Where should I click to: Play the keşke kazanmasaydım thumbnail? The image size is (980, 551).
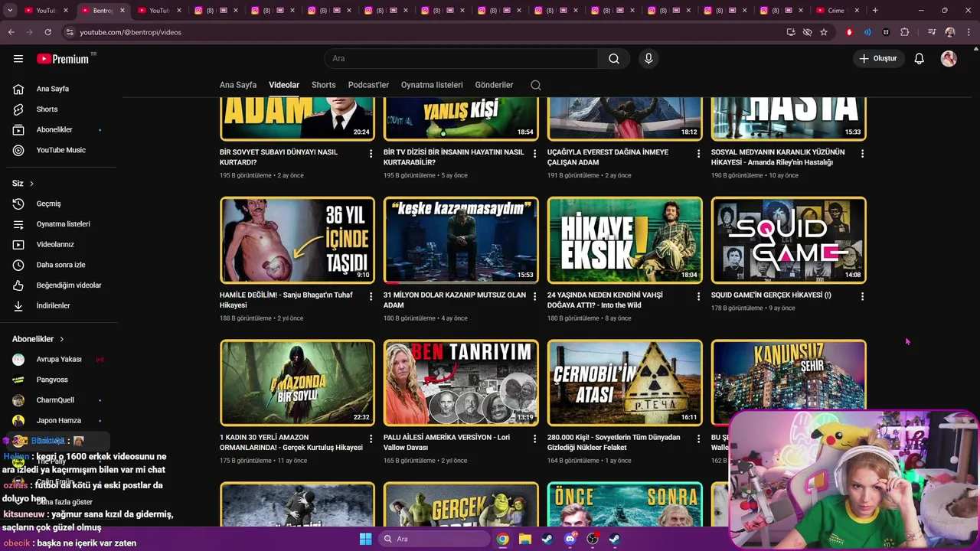[x=461, y=240]
